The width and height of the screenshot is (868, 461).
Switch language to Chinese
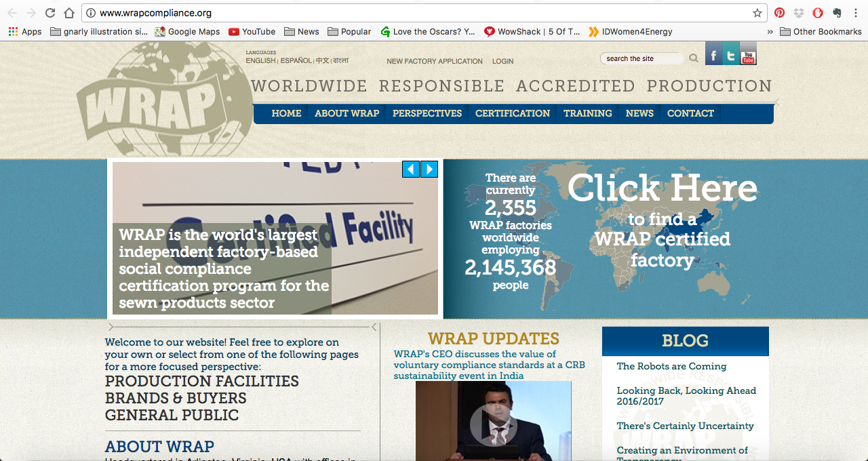click(x=322, y=60)
